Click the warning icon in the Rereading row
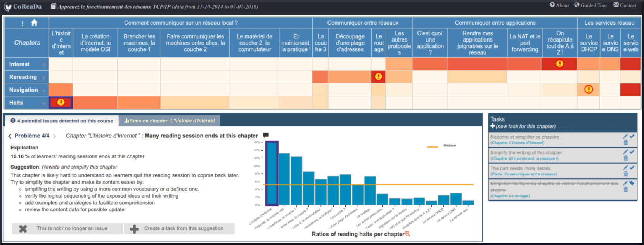This screenshot has width=644, height=245. tap(378, 77)
